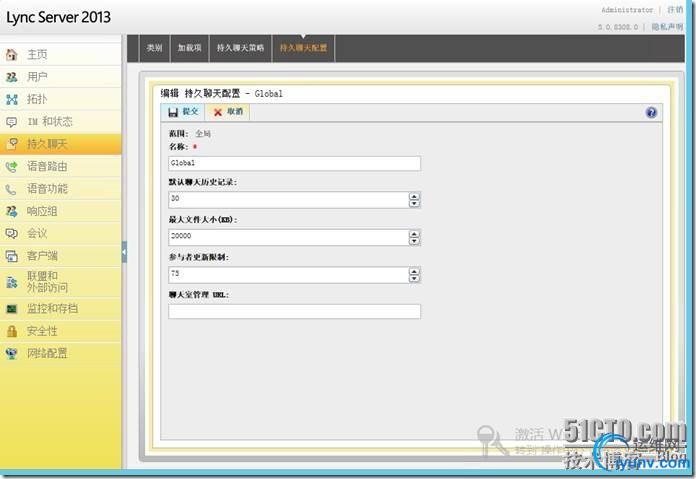Click the 响应组 group icon
Screen dimensions: 696x479
(x=12, y=211)
